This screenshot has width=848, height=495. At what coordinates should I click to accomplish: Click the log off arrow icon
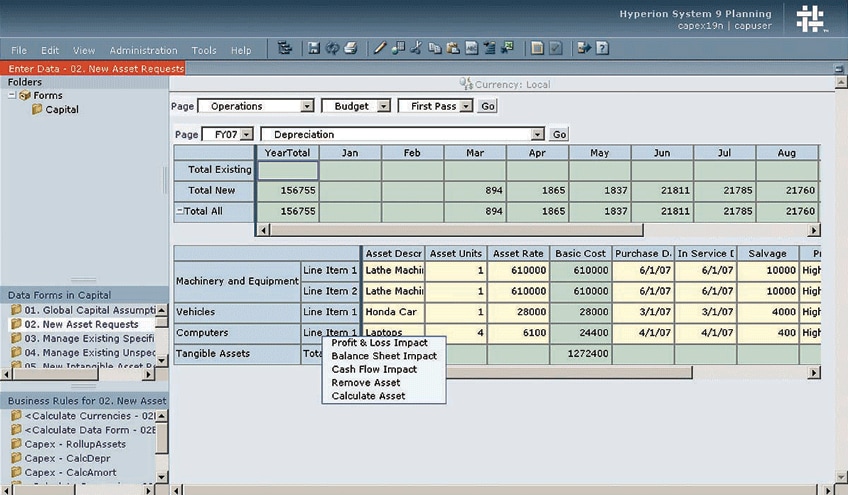584,48
